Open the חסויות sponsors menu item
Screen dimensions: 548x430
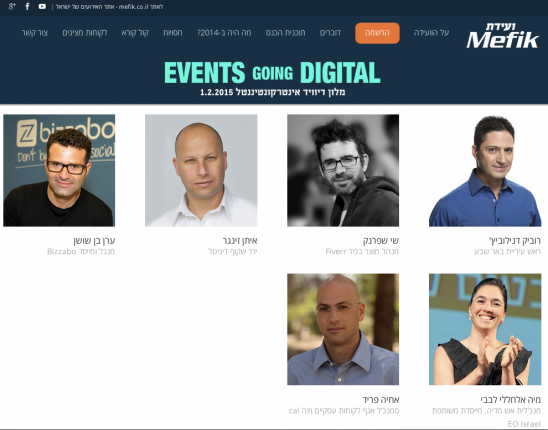173,33
